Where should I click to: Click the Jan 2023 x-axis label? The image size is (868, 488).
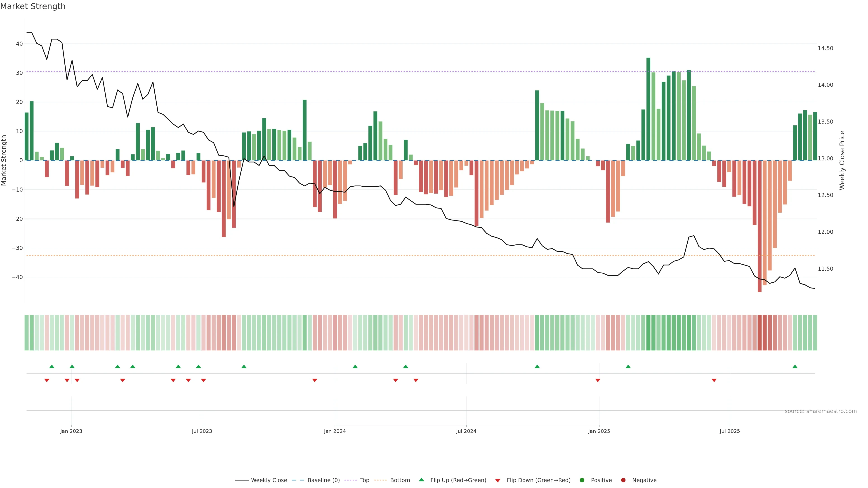click(x=71, y=431)
